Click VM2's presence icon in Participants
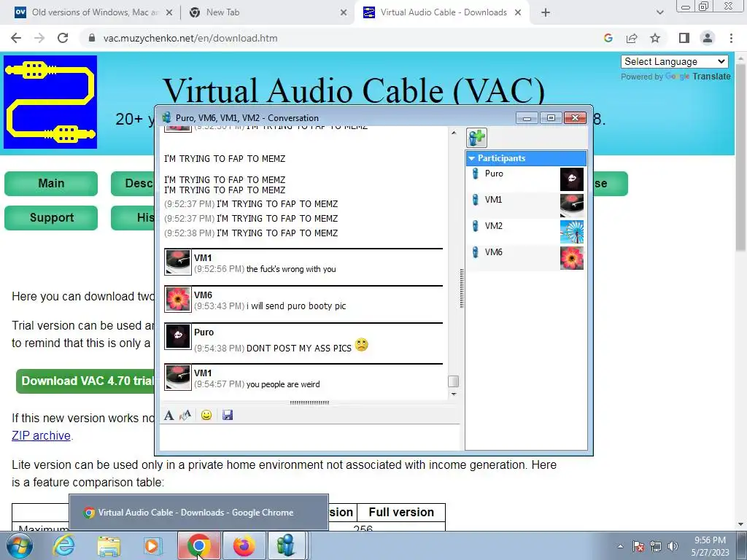The height and width of the screenshot is (560, 747). point(475,226)
